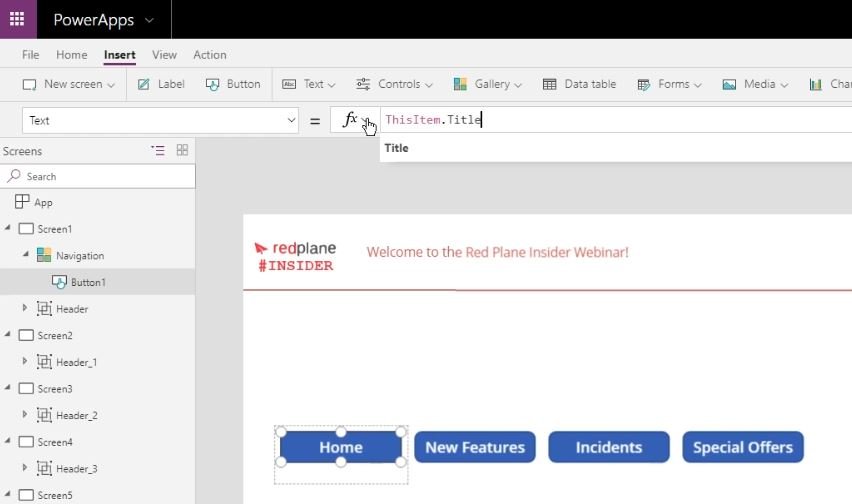Select Header_3 in the tree
Image resolution: width=852 pixels, height=504 pixels.
tap(77, 468)
